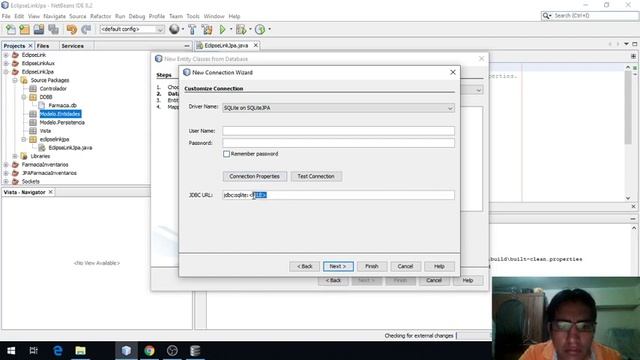640x360 pixels.
Task: Select the Controlador package
Action: tap(53, 89)
